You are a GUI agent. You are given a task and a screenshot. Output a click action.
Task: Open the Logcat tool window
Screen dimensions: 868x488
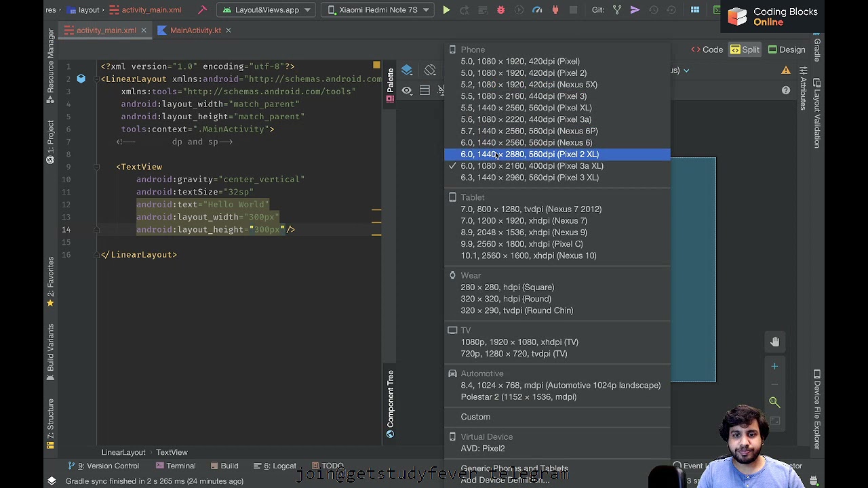(279, 466)
